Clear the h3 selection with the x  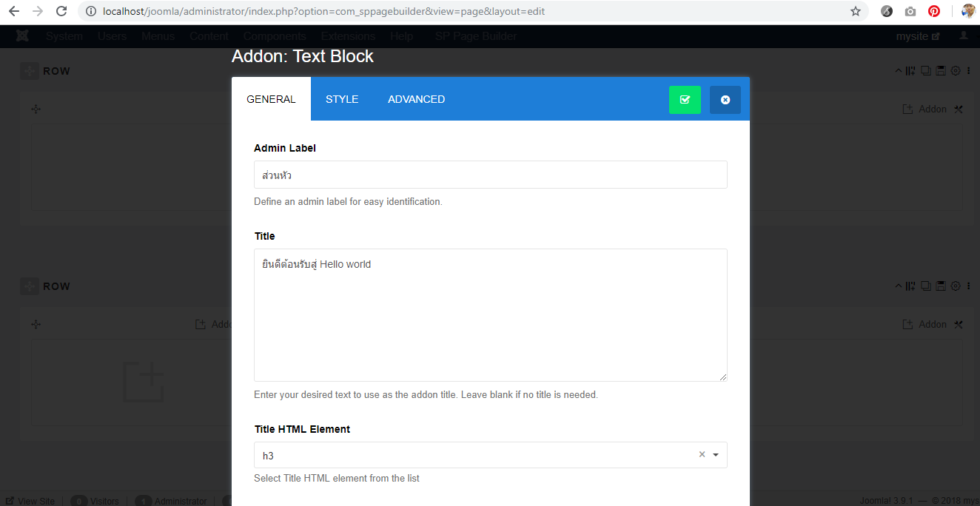point(702,454)
